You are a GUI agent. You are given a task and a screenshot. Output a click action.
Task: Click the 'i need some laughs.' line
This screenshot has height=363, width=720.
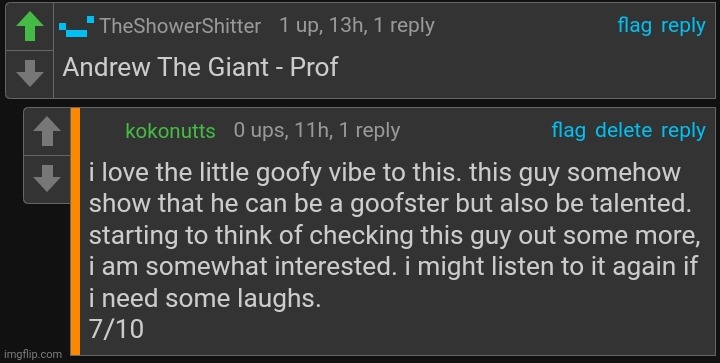tap(205, 299)
